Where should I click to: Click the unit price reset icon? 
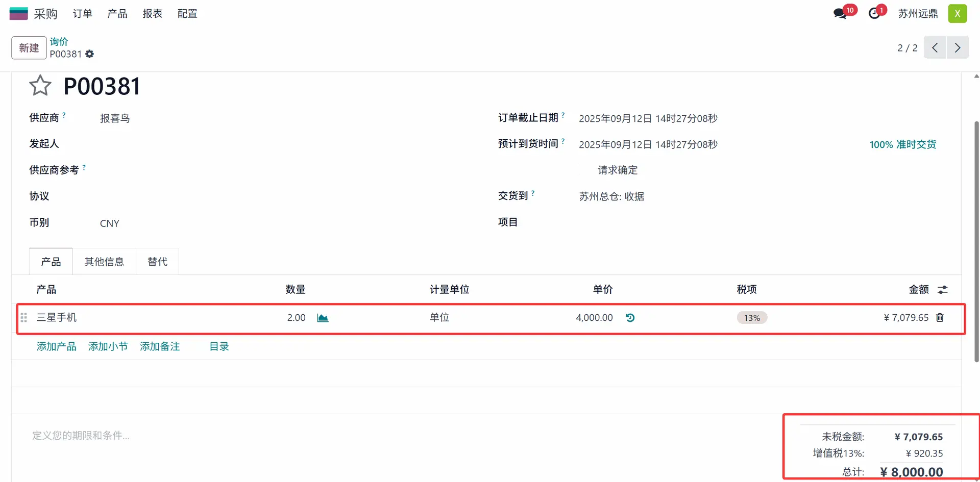click(x=630, y=318)
